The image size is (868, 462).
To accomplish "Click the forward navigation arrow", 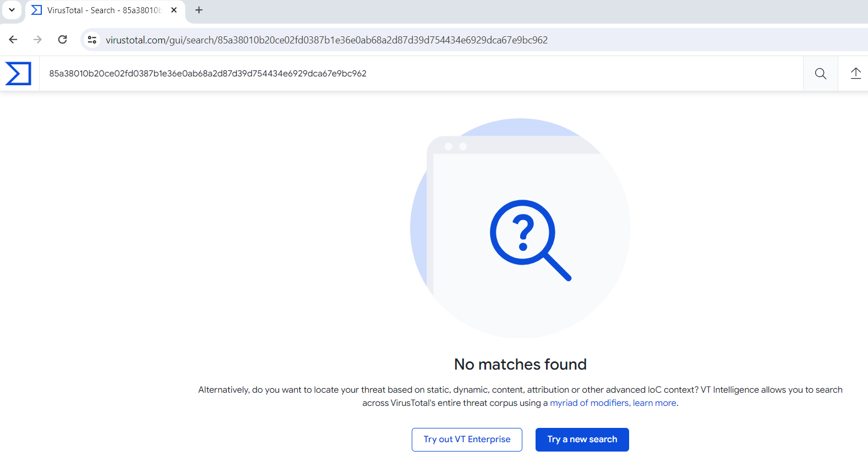I will (x=37, y=40).
